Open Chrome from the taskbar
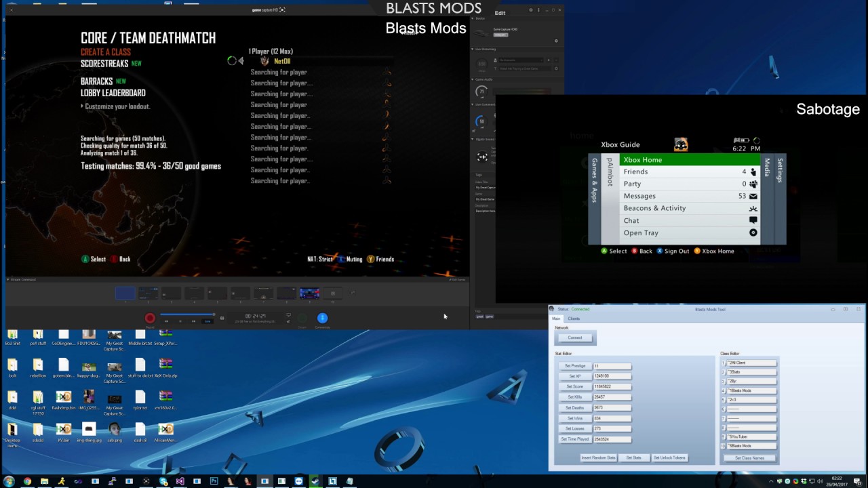This screenshot has height=488, width=868. coord(27,481)
